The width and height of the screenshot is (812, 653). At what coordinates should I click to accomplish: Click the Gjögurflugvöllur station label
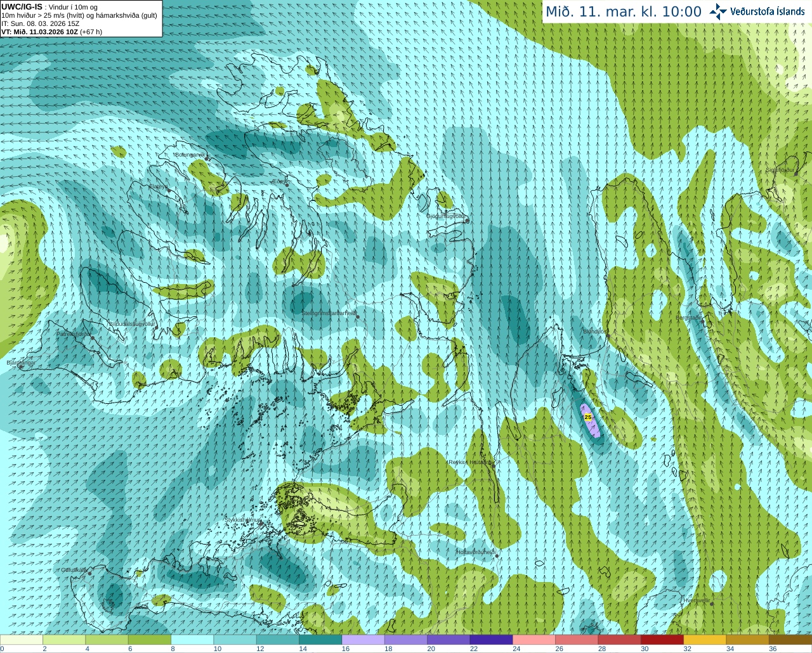[446, 216]
